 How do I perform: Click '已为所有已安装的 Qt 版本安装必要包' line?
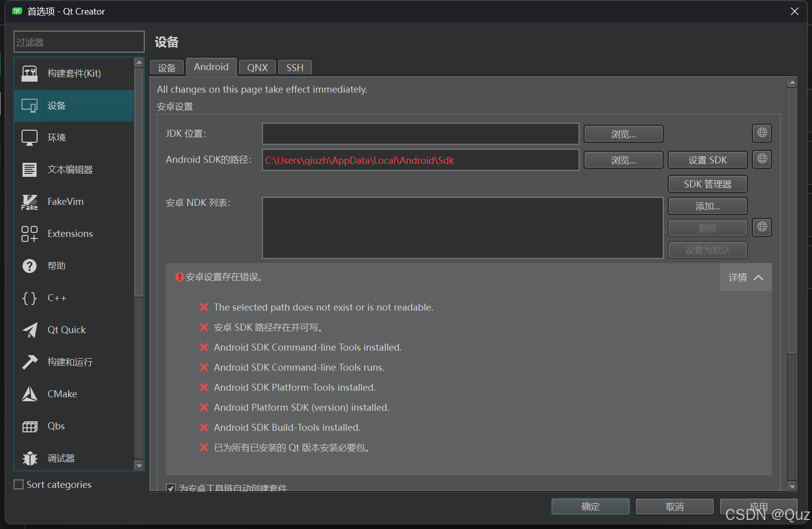pyautogui.click(x=293, y=447)
